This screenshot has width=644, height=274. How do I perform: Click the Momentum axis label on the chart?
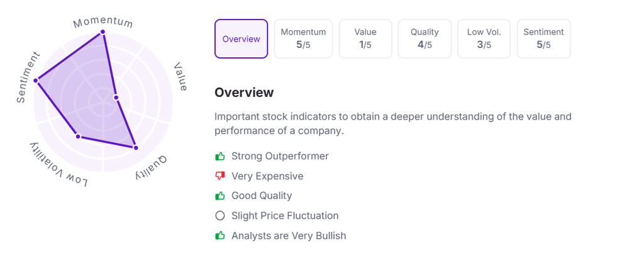tap(103, 22)
